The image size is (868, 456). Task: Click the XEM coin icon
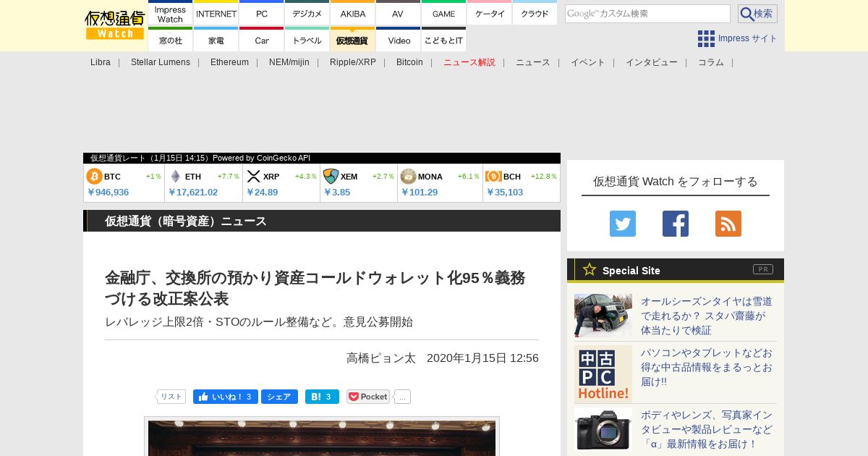pos(331,177)
